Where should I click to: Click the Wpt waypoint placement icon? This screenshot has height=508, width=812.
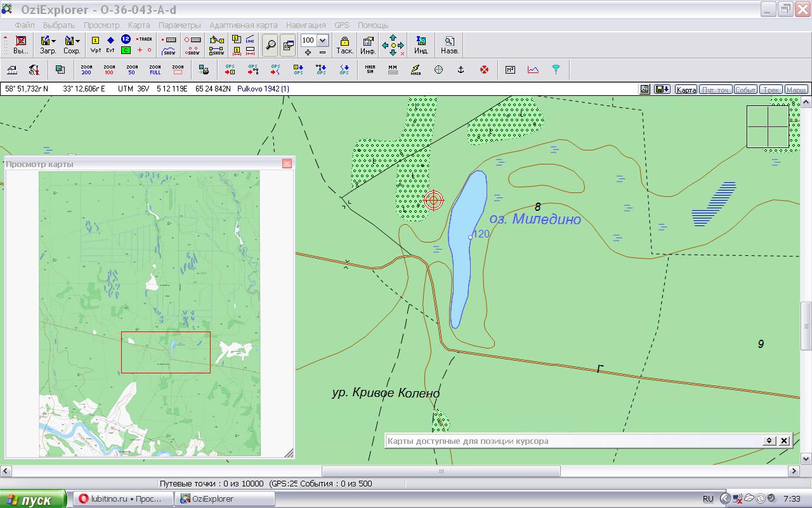(x=95, y=45)
